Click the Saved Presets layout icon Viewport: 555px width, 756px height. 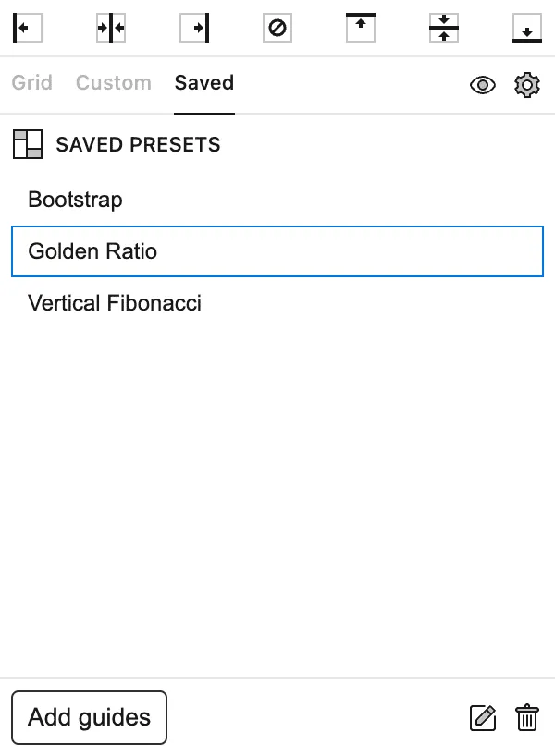click(28, 144)
